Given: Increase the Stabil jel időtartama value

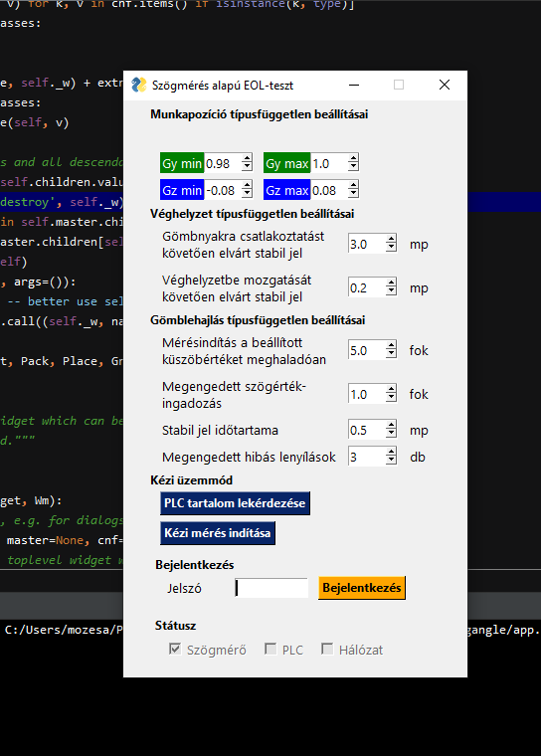Looking at the screenshot, I should [391, 426].
